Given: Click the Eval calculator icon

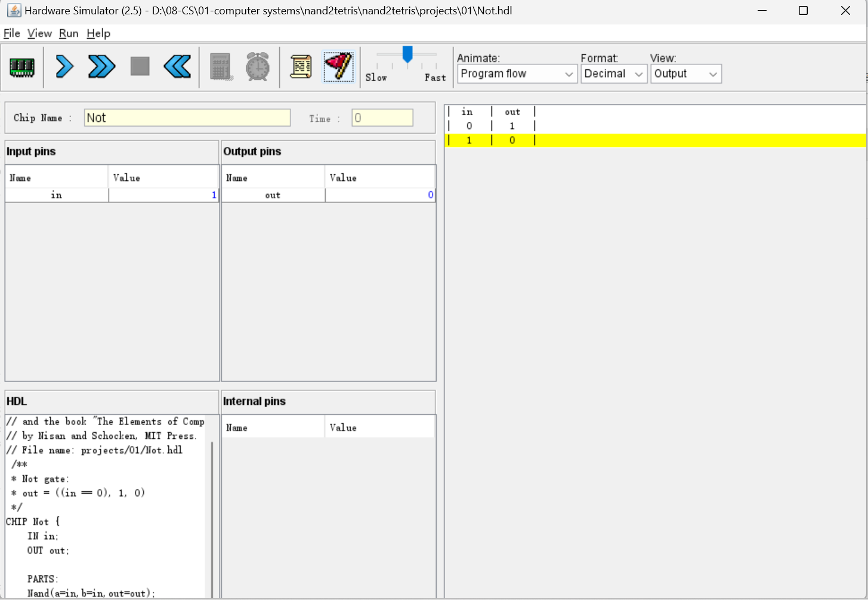Looking at the screenshot, I should coord(220,67).
